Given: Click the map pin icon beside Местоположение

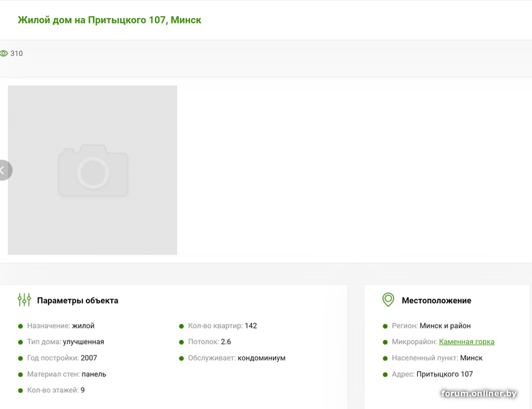Looking at the screenshot, I should click(x=388, y=300).
